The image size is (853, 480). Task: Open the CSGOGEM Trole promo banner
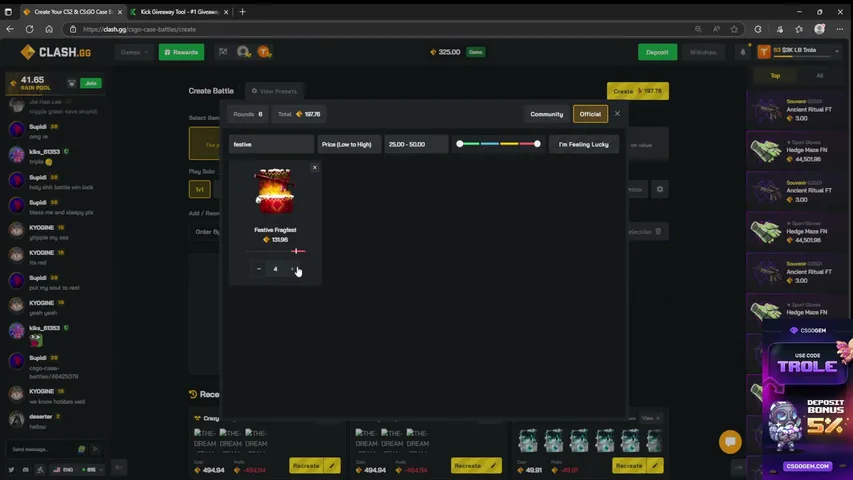[807, 398]
